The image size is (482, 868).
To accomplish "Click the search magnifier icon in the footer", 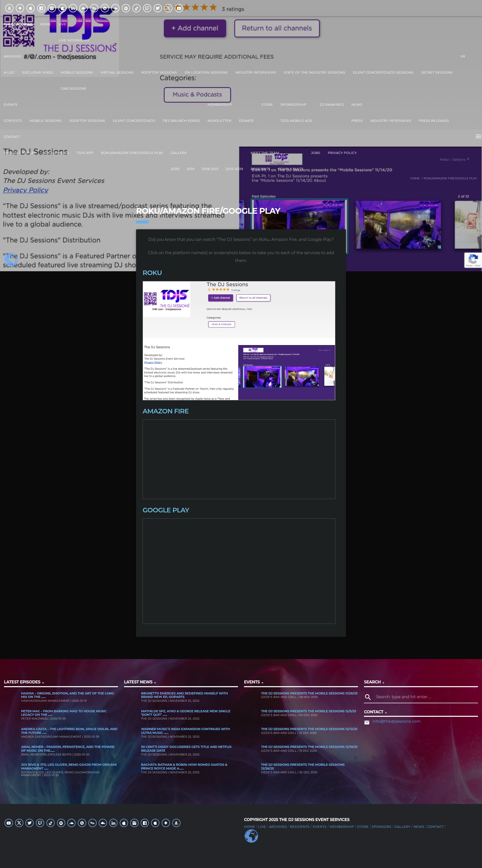I will click(368, 697).
